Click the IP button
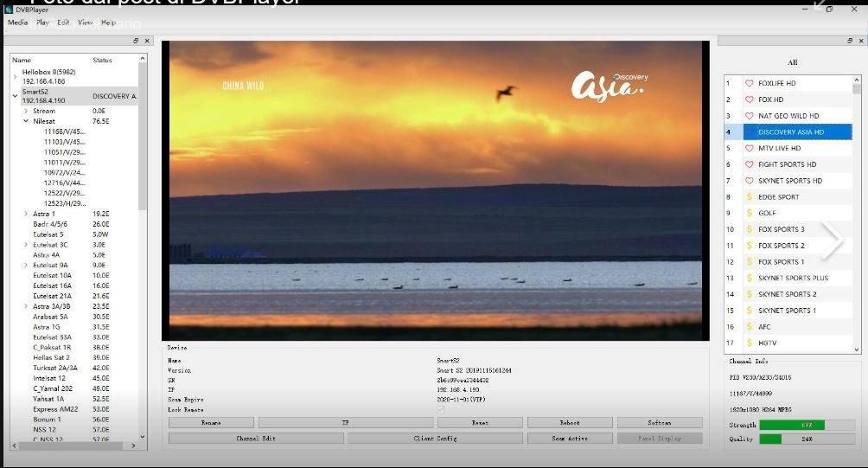This screenshot has height=468, width=868. [x=346, y=423]
